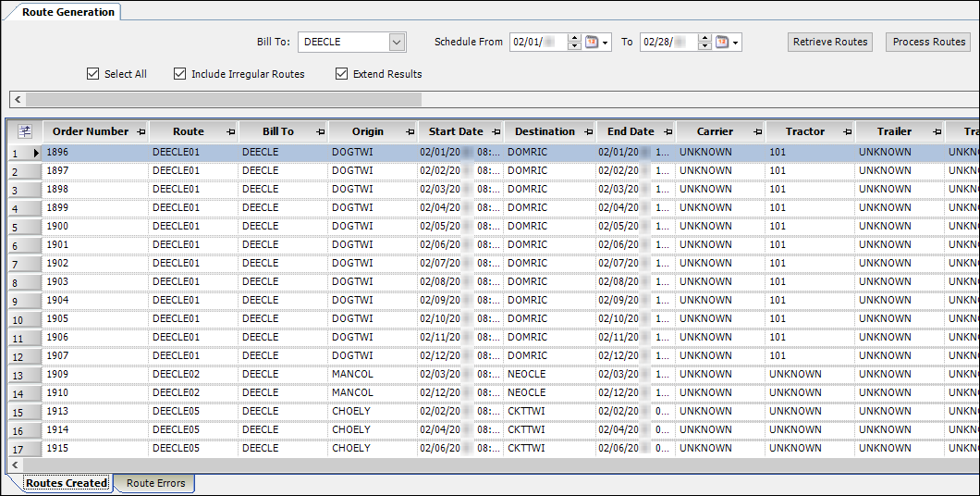Toggle Include Irregular Routes checkbox
The image size is (980, 496).
(x=180, y=74)
